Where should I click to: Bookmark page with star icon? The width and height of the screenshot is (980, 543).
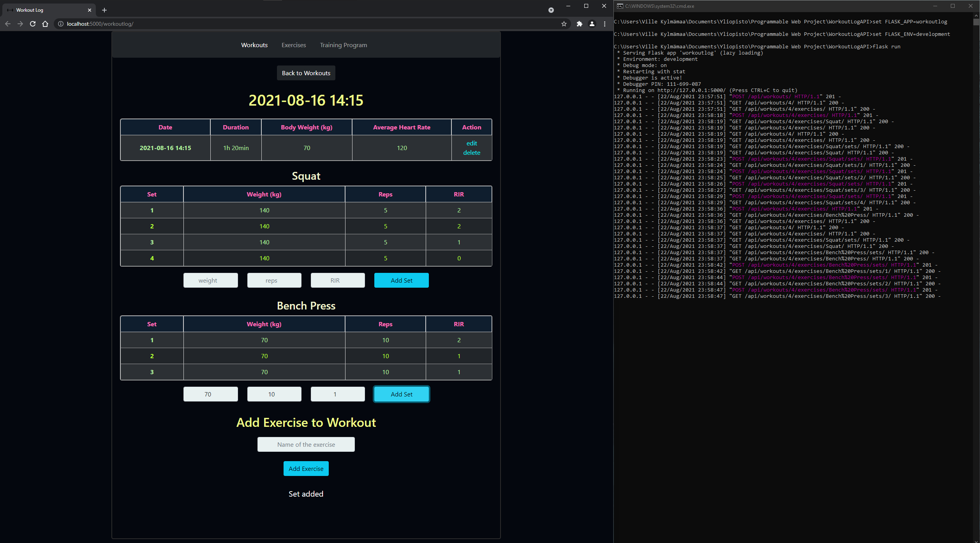564,24
